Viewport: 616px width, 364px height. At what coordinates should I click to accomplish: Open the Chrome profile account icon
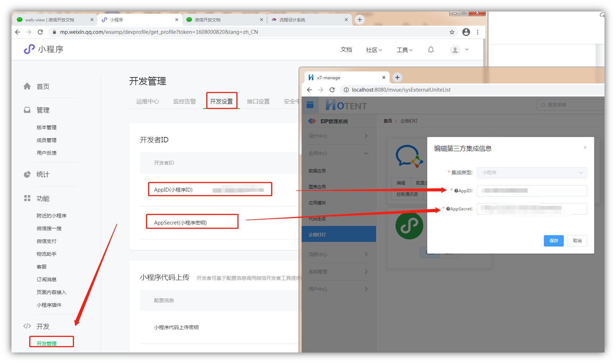(x=466, y=32)
